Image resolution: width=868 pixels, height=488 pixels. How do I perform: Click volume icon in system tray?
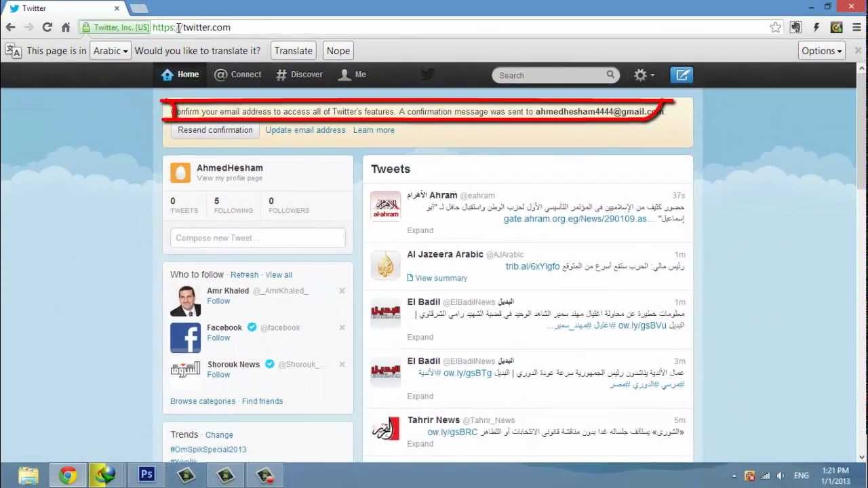(780, 476)
